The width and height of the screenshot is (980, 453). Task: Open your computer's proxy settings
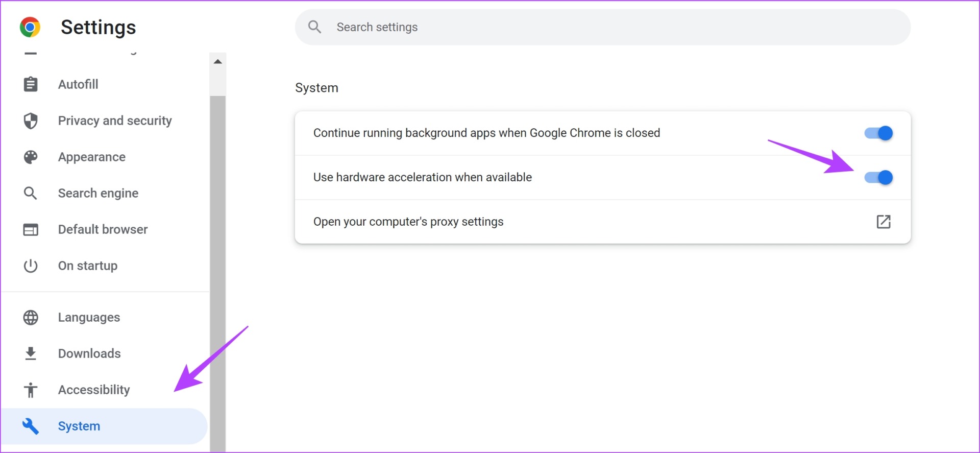click(408, 222)
